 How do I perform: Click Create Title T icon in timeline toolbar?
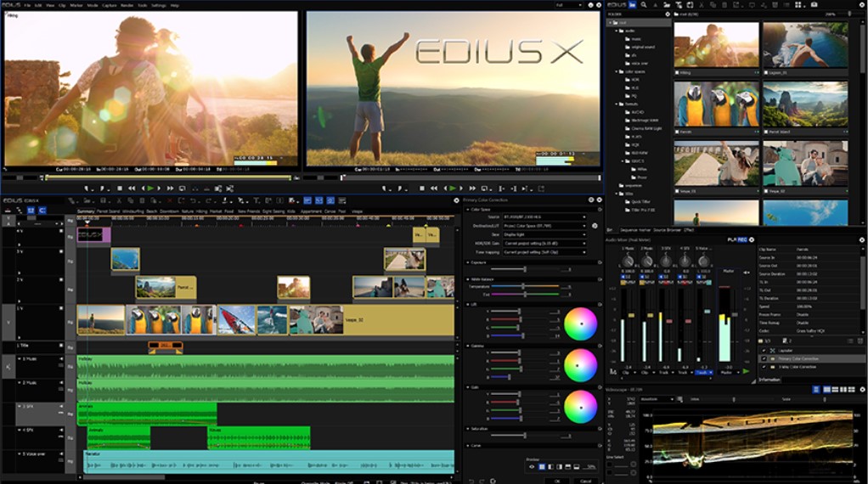(256, 200)
